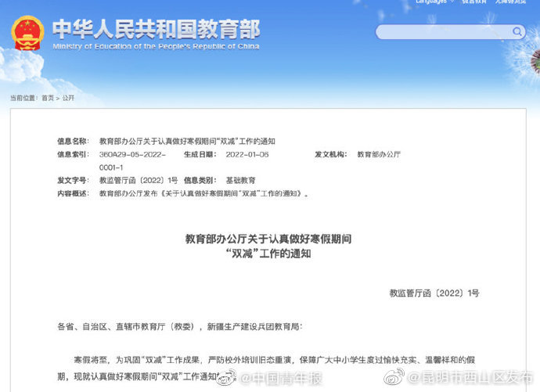540x392 pixels.
Task: Click right-aligned document number 教监管厅函〔2022〕1号
Action: pos(434,293)
